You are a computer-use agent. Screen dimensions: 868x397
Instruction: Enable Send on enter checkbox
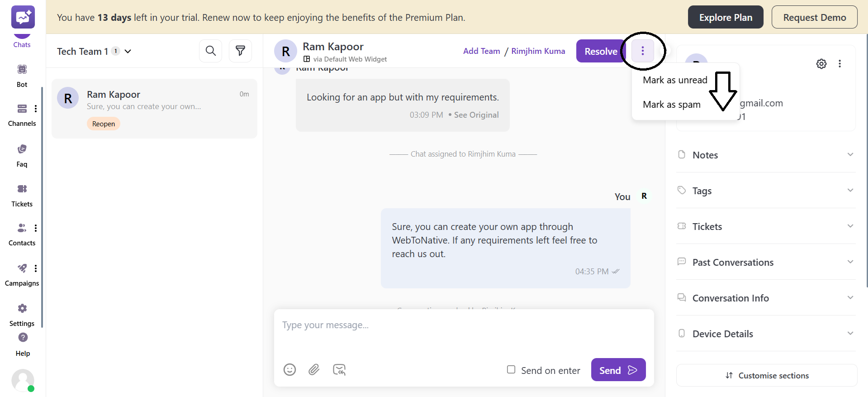click(511, 369)
